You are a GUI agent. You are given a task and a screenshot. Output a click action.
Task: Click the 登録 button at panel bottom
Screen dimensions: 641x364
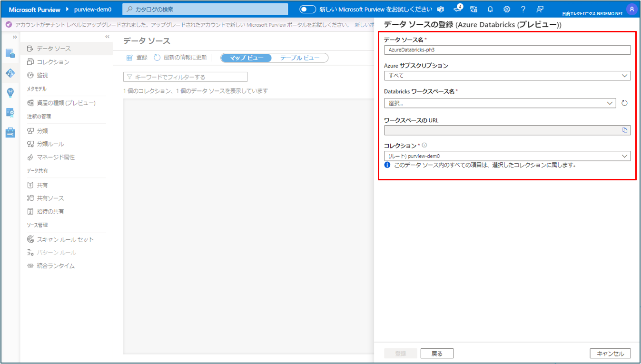click(401, 354)
